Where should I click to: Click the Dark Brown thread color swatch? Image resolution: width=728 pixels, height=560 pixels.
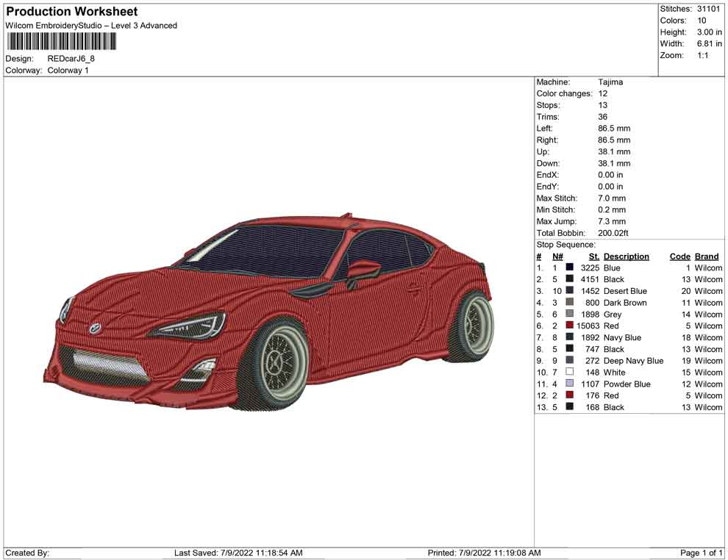569,303
